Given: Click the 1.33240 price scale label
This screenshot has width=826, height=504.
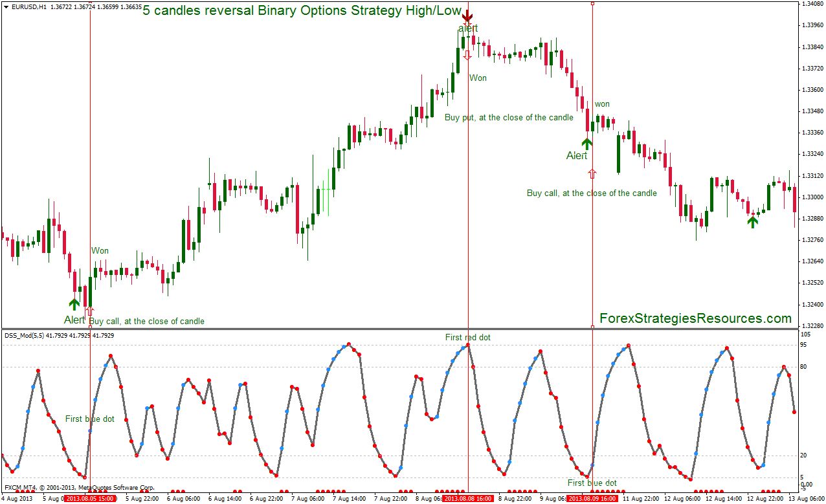Looking at the screenshot, I should click(812, 154).
